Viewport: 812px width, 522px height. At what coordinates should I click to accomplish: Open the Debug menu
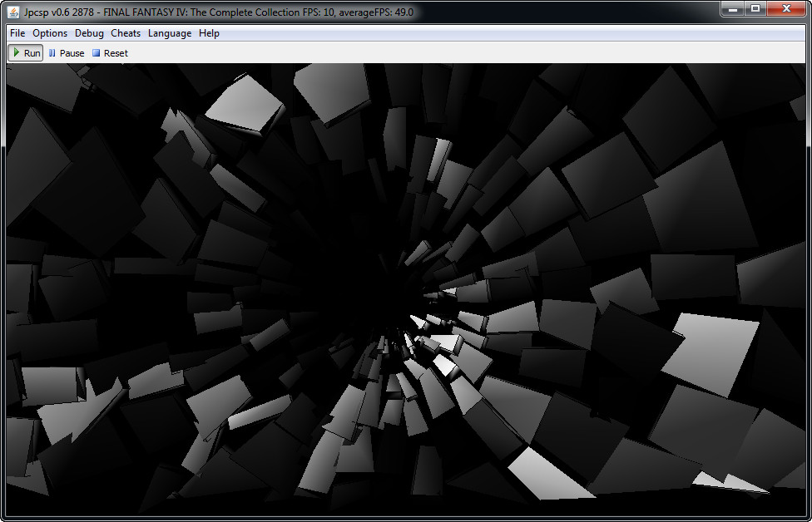pos(89,33)
